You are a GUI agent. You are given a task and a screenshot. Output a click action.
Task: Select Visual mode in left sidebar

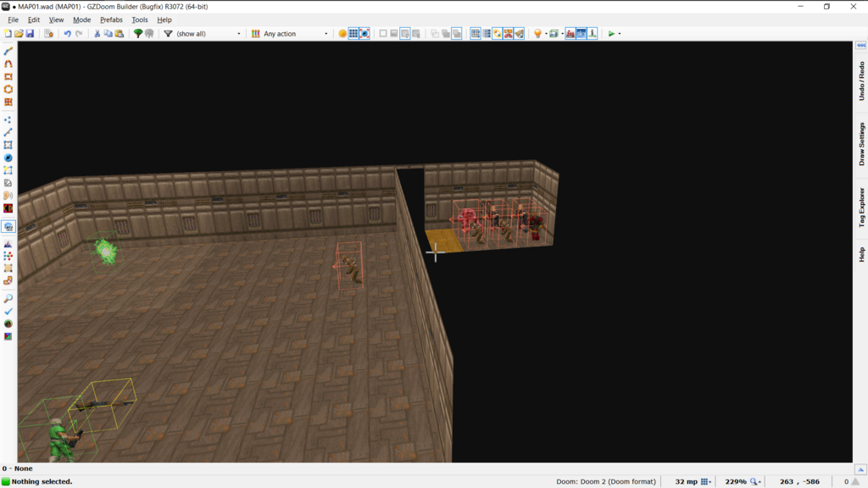[8, 226]
